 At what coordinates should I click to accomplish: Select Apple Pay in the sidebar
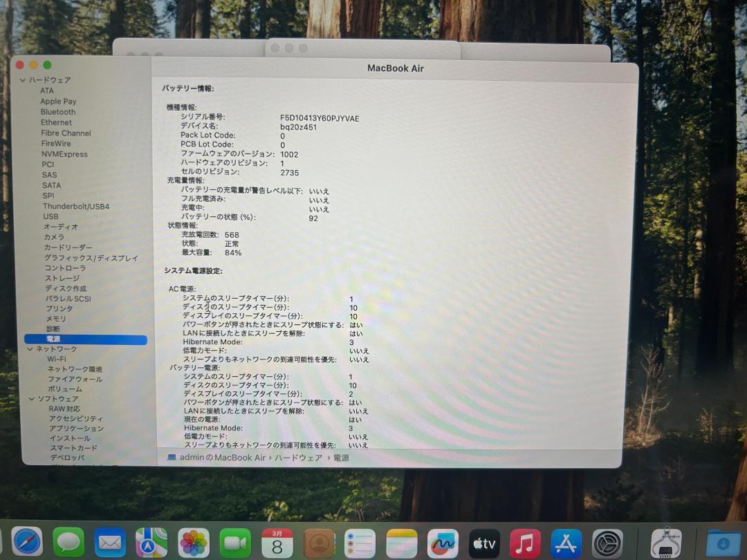point(58,101)
